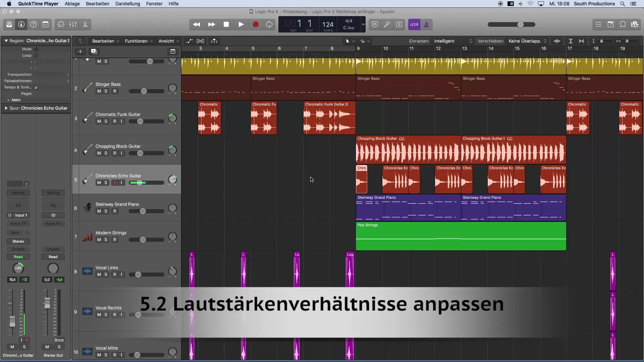This screenshot has height=362, width=644.
Task: Open the Toolbar toggle icon
Action: coord(45,24)
